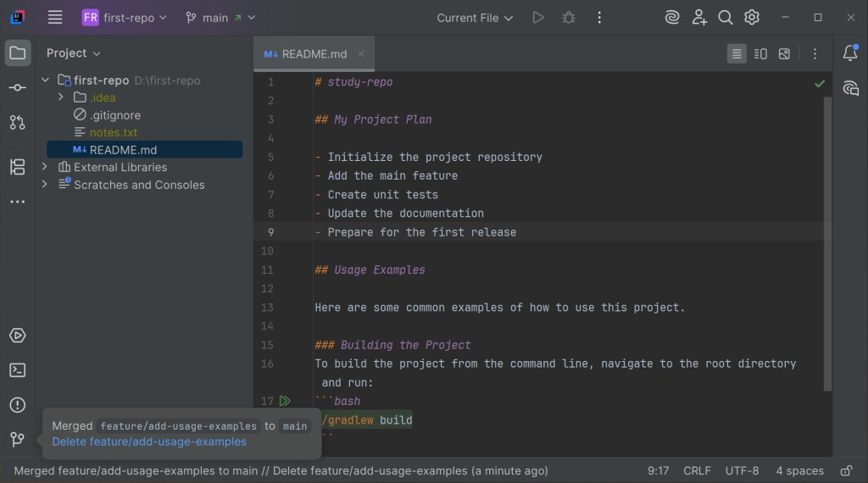Close the README.md tab

click(x=361, y=53)
